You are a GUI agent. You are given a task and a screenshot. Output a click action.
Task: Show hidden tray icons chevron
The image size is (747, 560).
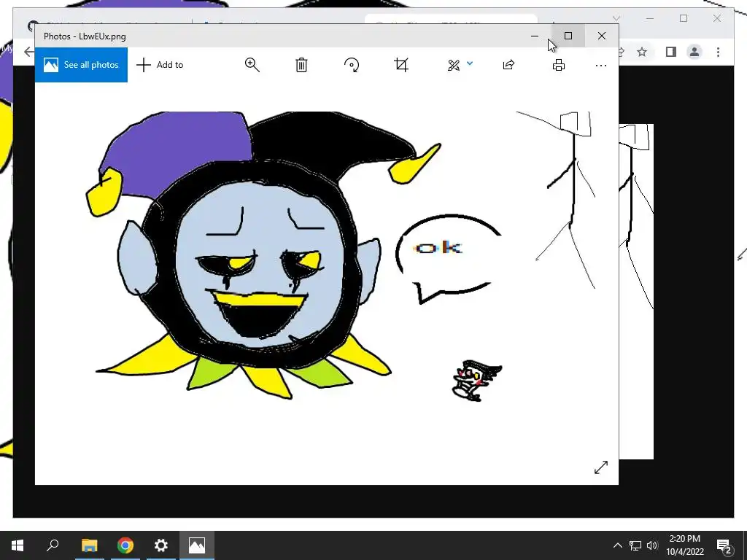[x=617, y=545]
